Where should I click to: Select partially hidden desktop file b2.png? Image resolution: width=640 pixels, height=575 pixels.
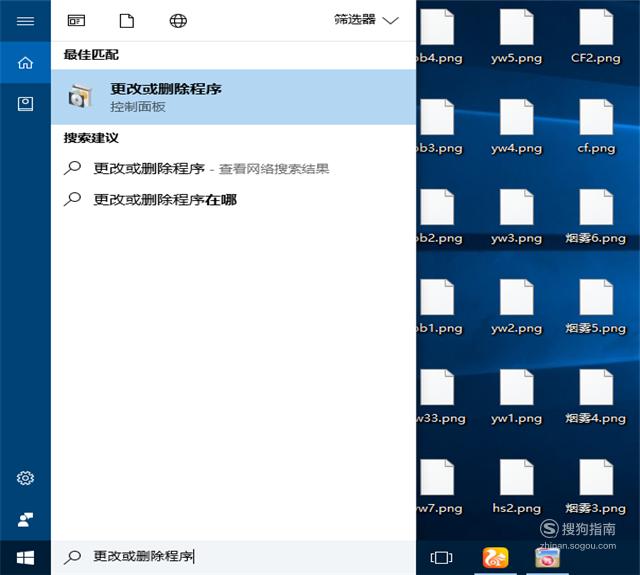[440, 218]
